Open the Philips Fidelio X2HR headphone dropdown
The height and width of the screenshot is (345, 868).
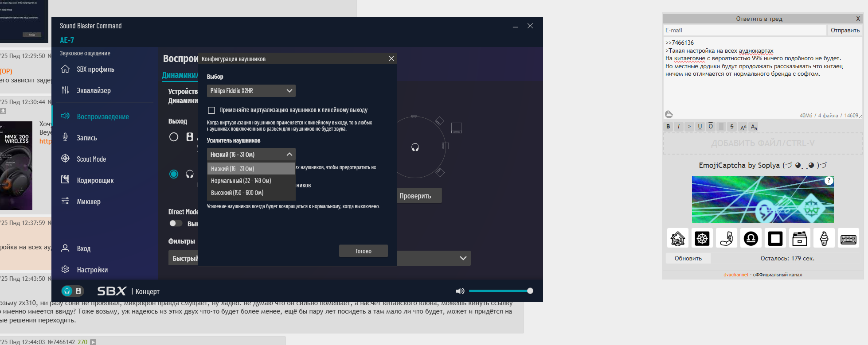(x=251, y=91)
